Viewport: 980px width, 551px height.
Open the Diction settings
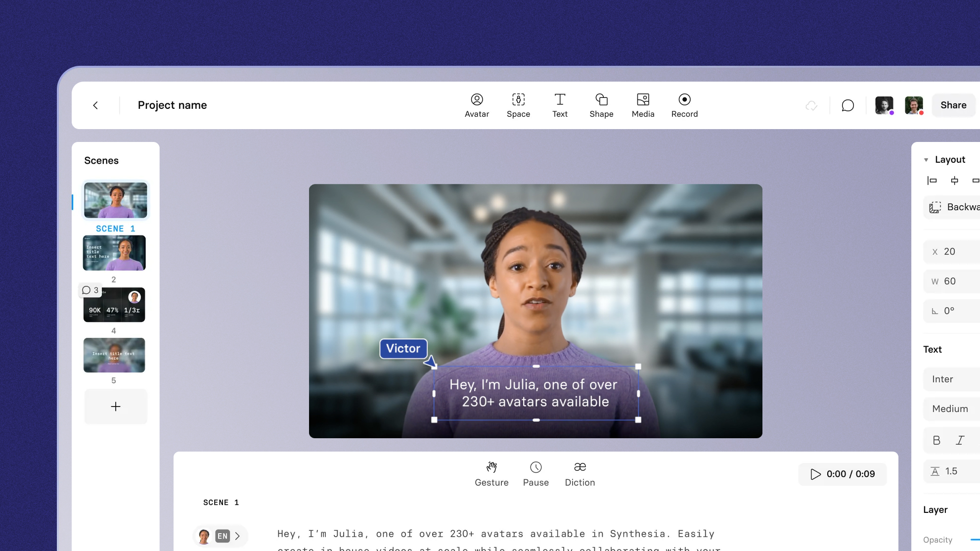coord(579,474)
